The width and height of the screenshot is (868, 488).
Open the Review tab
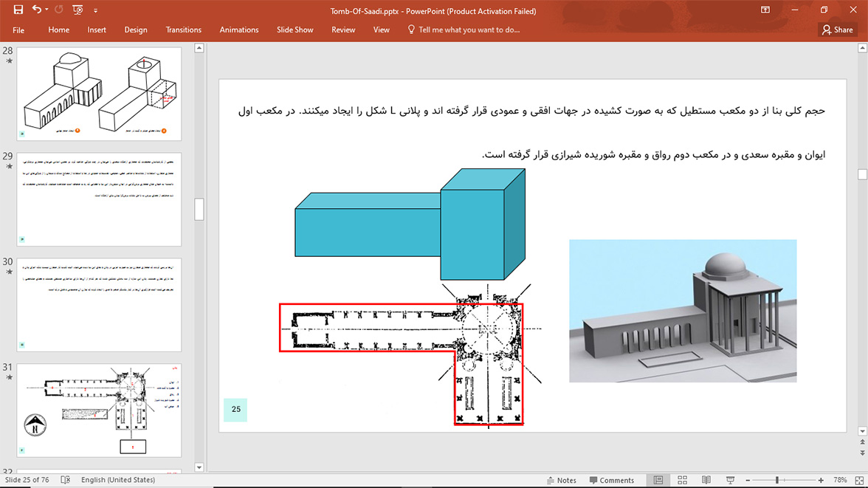point(343,30)
